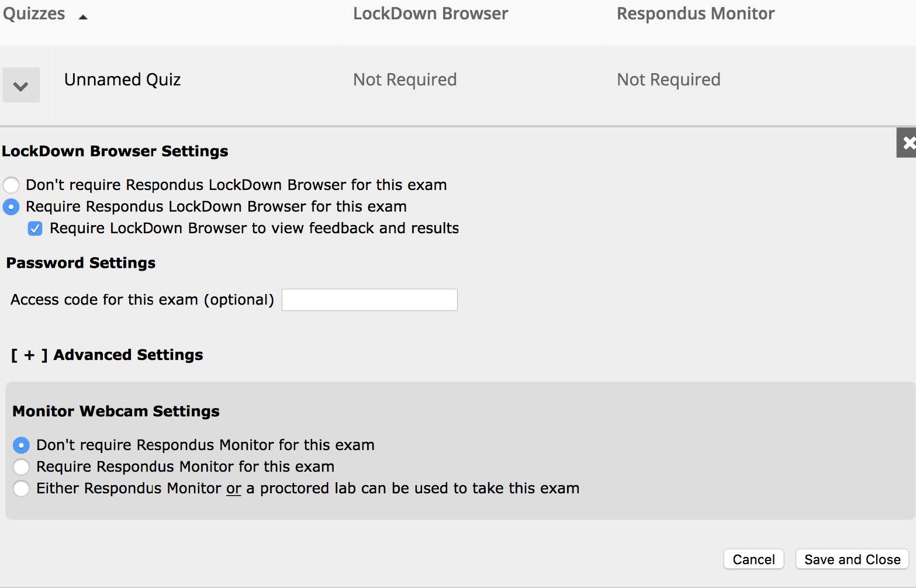Click the Unnamed Quiz title

pyautogui.click(x=122, y=79)
